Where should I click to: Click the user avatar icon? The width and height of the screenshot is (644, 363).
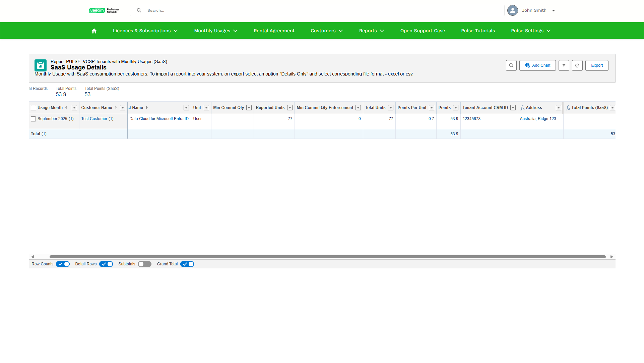pyautogui.click(x=512, y=10)
